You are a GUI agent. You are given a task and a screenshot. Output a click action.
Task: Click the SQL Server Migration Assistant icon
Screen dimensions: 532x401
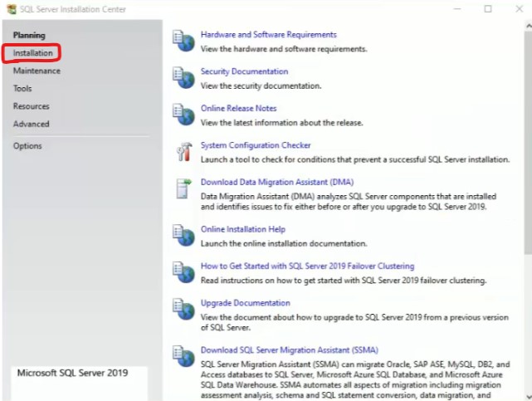[x=183, y=356]
